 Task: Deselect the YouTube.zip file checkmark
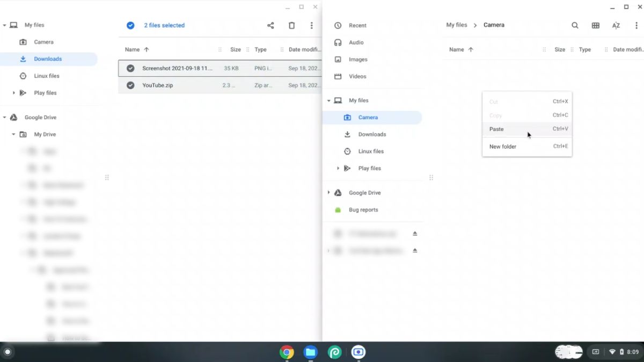click(x=129, y=85)
